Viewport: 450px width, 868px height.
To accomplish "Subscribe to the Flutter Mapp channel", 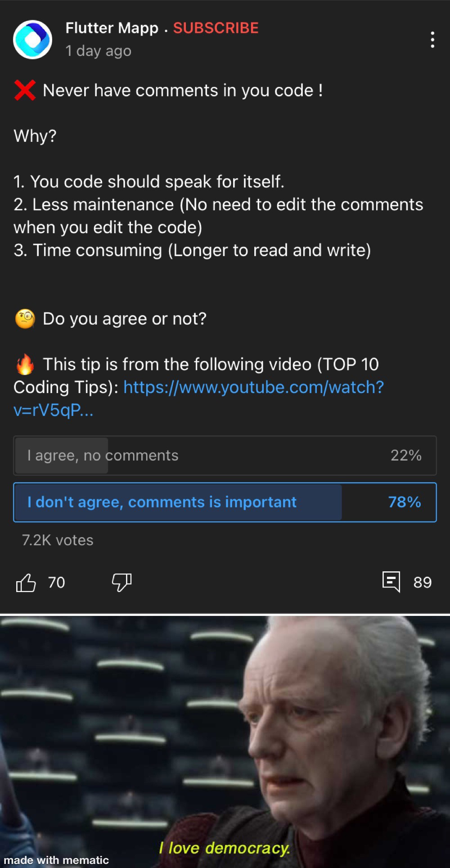I will [216, 28].
